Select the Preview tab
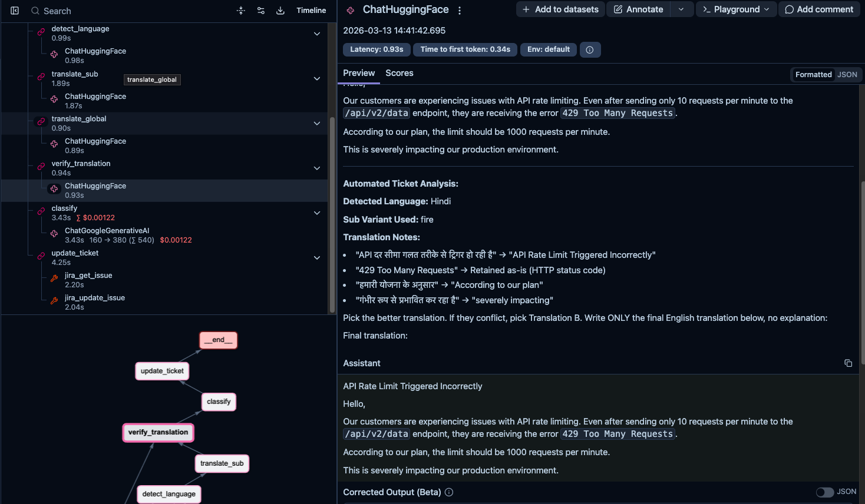This screenshot has height=504, width=865. tap(358, 73)
